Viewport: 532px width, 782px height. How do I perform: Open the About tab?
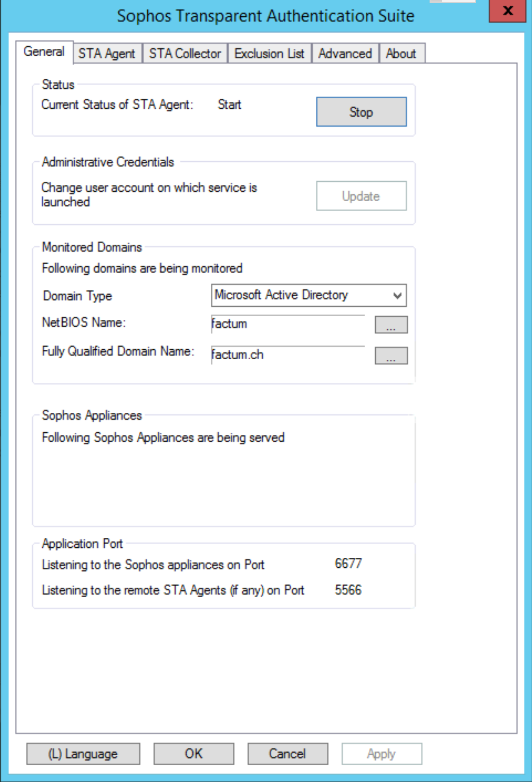point(401,53)
